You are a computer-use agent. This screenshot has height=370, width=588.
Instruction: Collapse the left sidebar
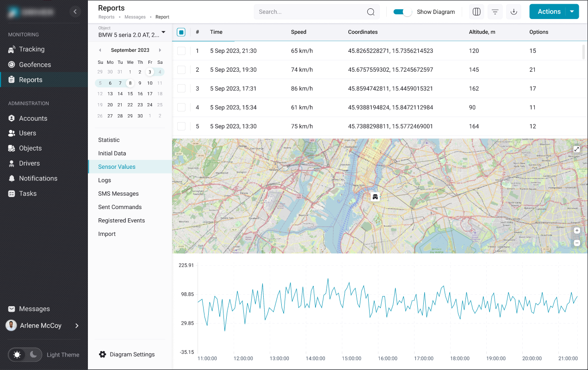click(75, 12)
